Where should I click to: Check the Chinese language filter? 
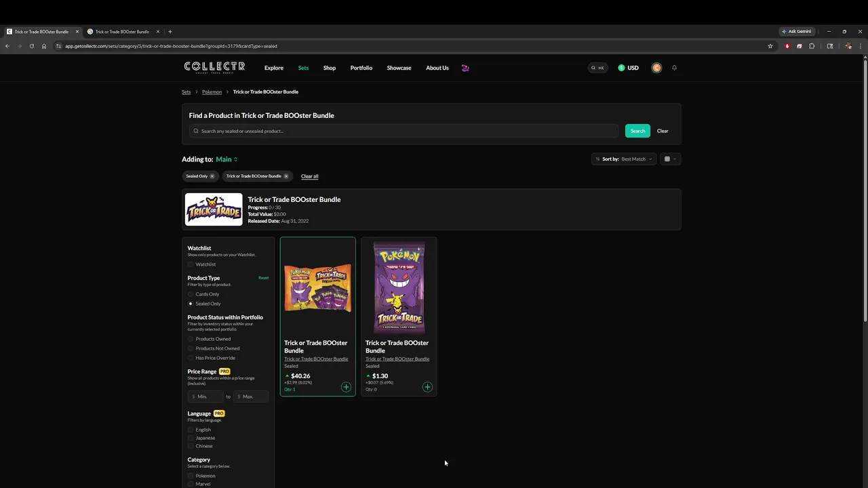click(x=191, y=446)
